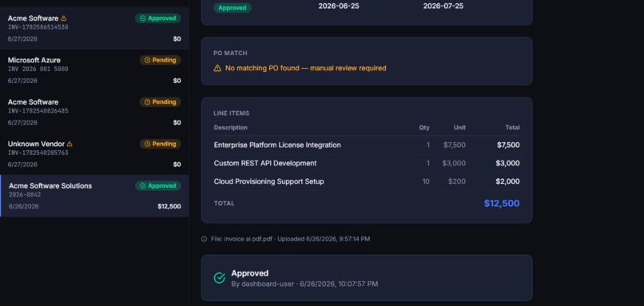Click the 2026-07-25 date
644x306 pixels.
(x=443, y=6)
